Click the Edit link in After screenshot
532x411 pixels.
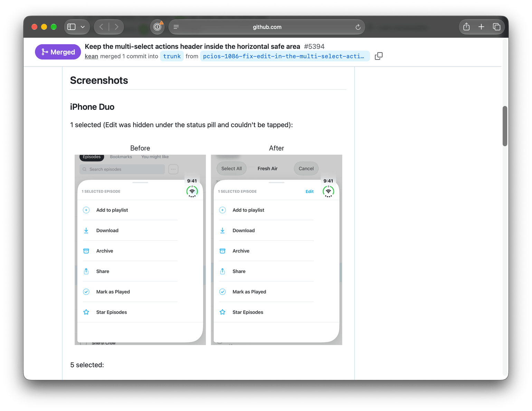click(x=310, y=192)
